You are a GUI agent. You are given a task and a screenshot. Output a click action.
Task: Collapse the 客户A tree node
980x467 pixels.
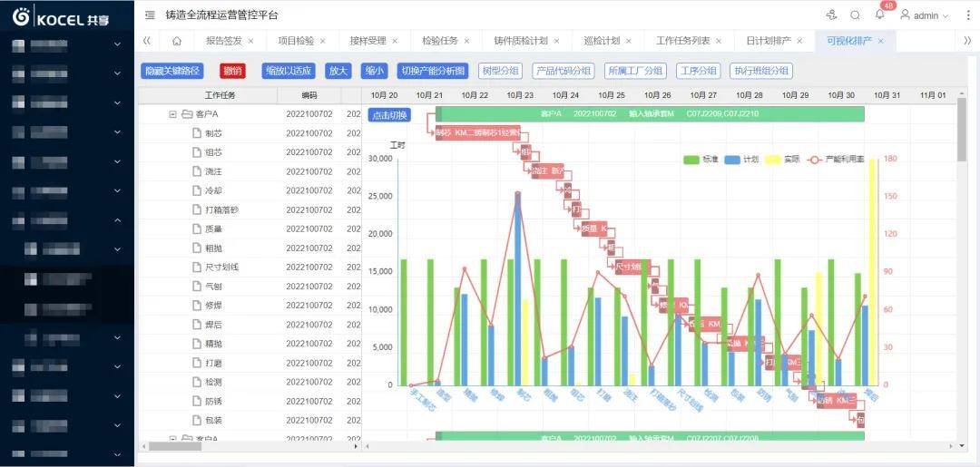coord(172,114)
